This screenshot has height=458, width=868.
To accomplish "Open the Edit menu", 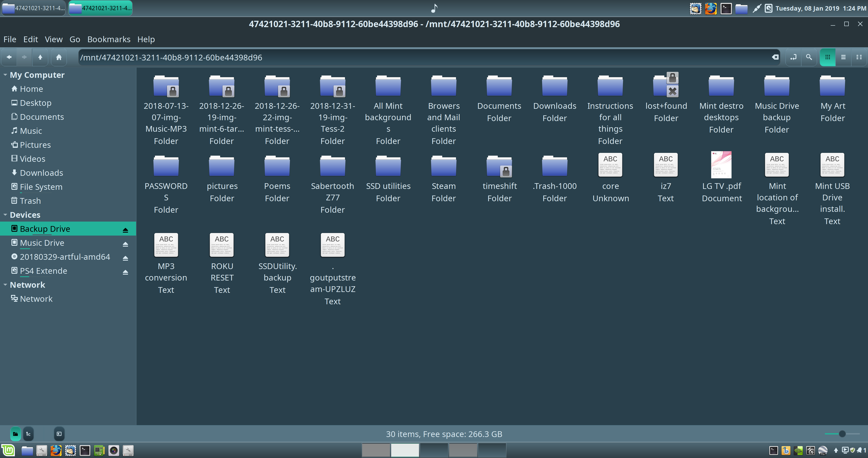I will [x=31, y=39].
